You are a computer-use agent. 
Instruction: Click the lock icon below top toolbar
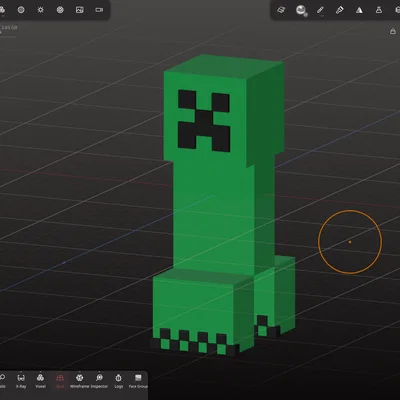[x=393, y=31]
